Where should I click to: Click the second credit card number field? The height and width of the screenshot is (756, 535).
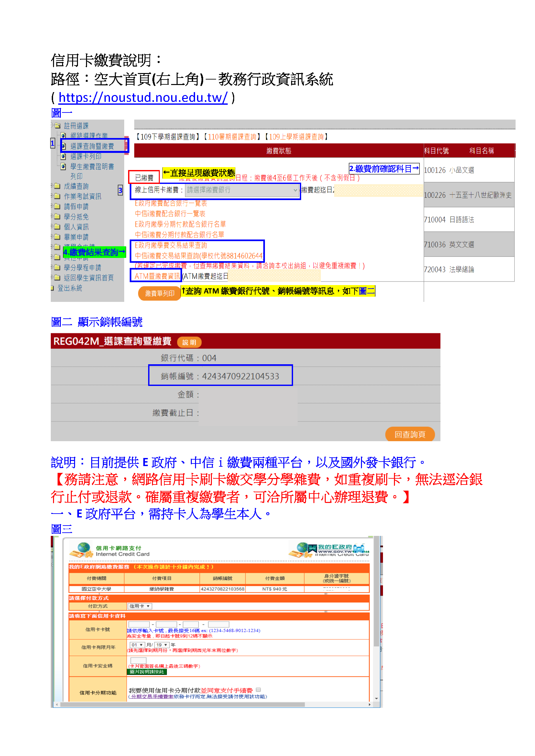pos(166,624)
